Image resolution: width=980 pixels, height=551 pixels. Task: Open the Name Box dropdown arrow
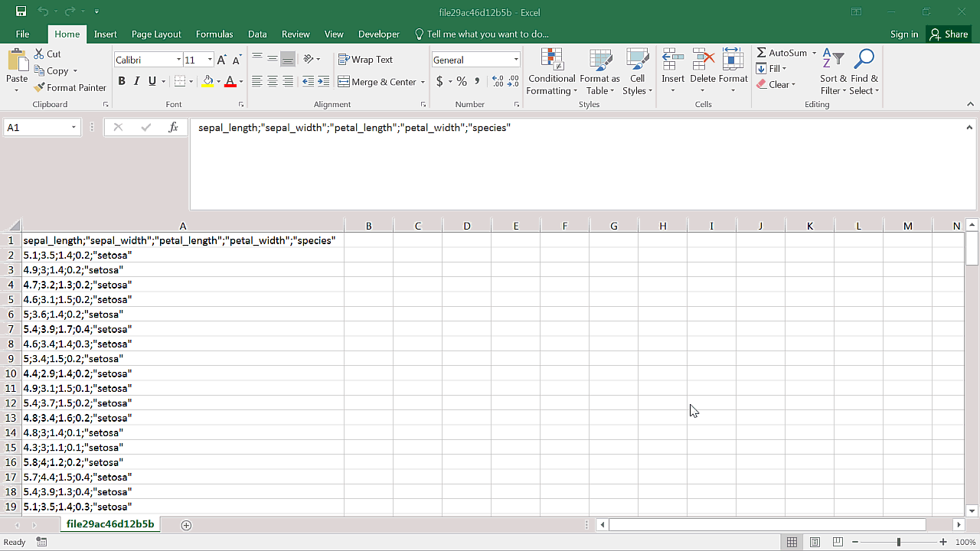(x=73, y=128)
